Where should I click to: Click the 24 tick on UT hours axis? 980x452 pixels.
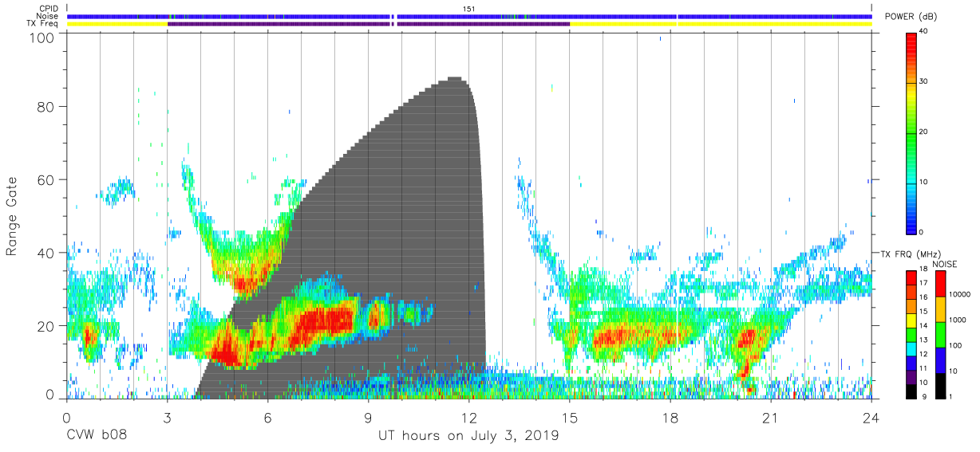[x=871, y=417]
